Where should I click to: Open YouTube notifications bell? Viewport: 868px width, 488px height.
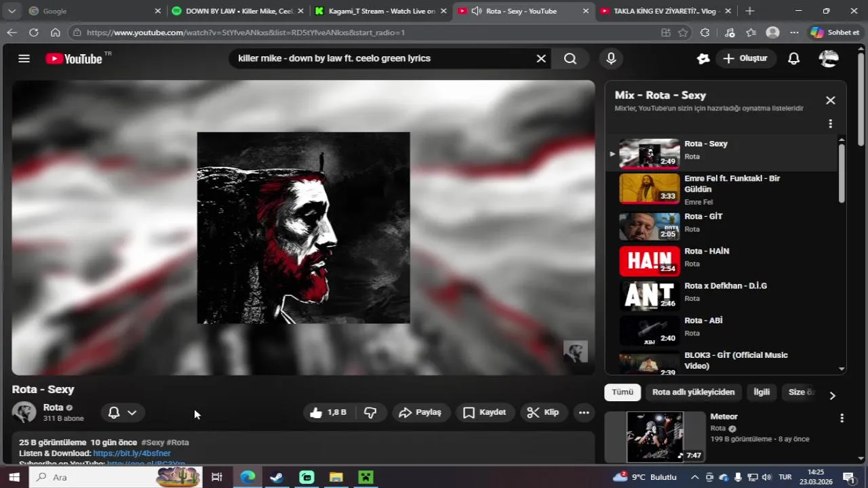click(x=793, y=58)
